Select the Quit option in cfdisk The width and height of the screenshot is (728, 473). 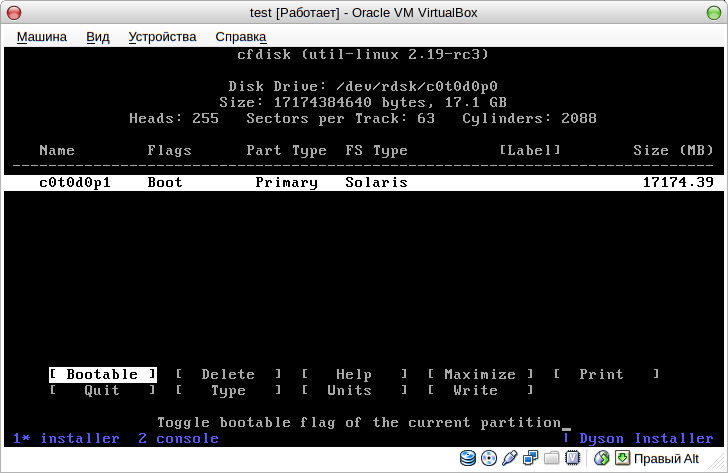pos(103,390)
